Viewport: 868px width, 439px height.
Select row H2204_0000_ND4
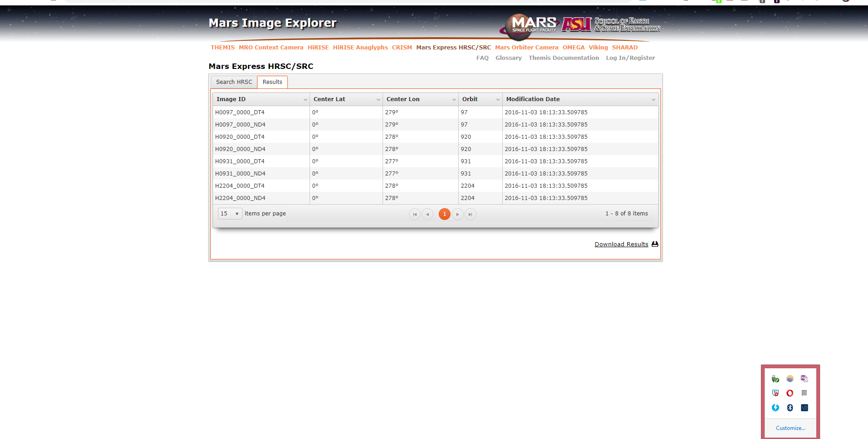tap(436, 198)
